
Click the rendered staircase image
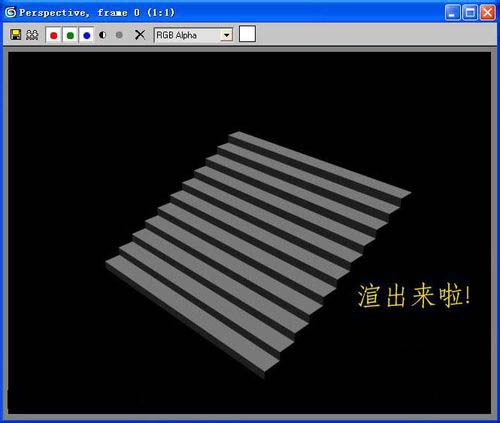point(258,255)
